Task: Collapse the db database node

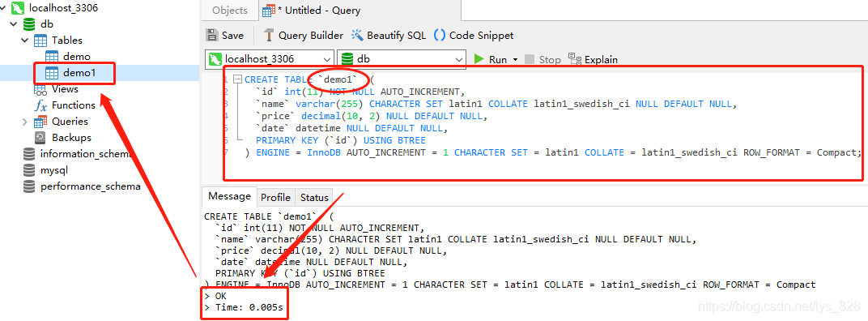Action: 15,24
